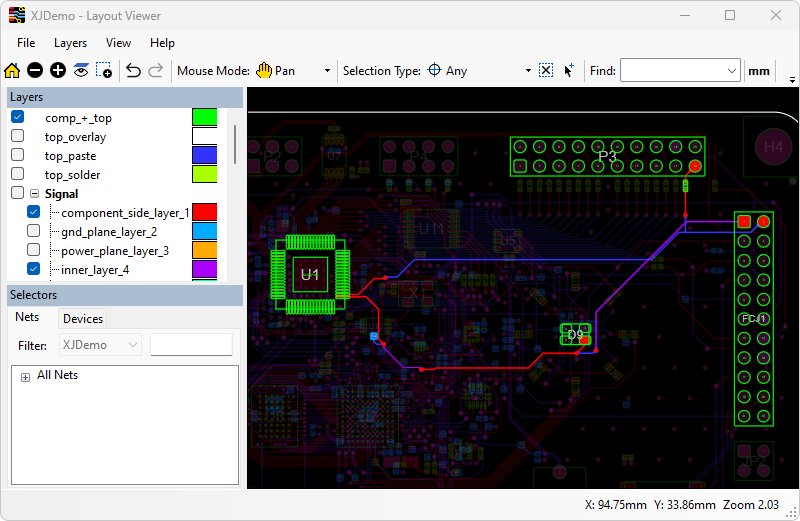Click the Find input field
The image size is (800, 521).
[670, 71]
